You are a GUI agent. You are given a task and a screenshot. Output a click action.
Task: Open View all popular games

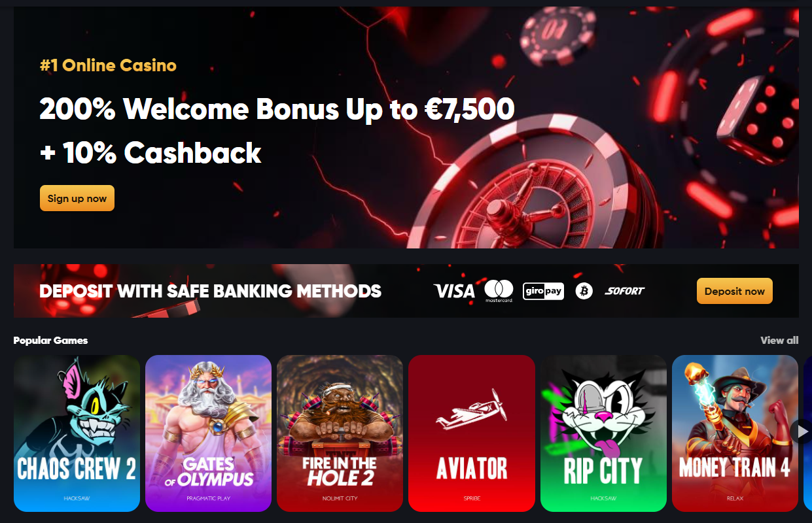click(x=779, y=340)
